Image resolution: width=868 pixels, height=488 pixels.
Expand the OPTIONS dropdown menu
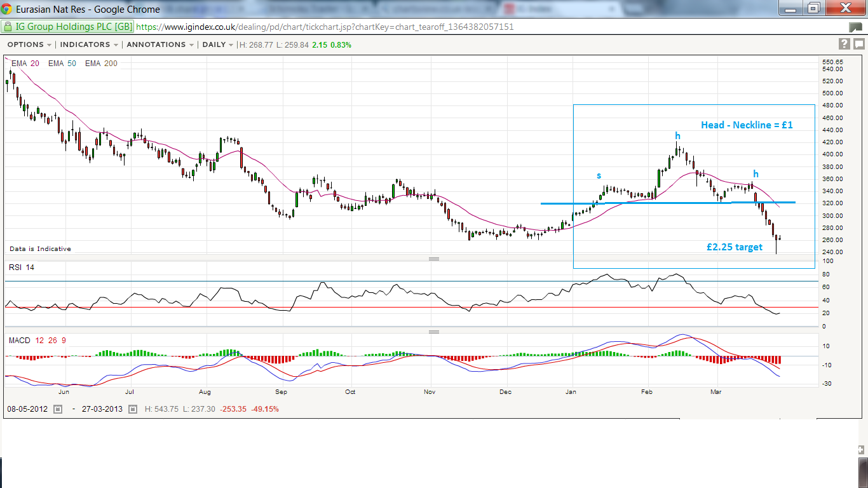coord(29,44)
